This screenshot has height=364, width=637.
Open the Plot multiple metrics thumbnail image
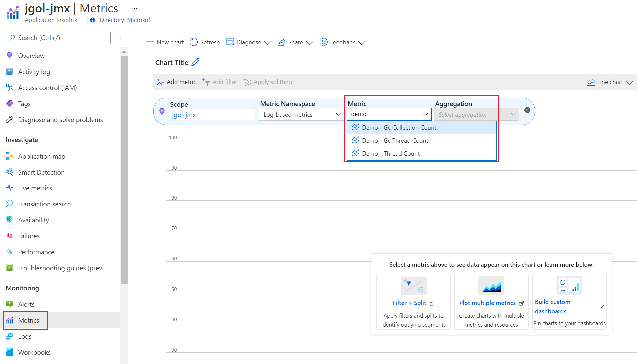pyautogui.click(x=491, y=286)
